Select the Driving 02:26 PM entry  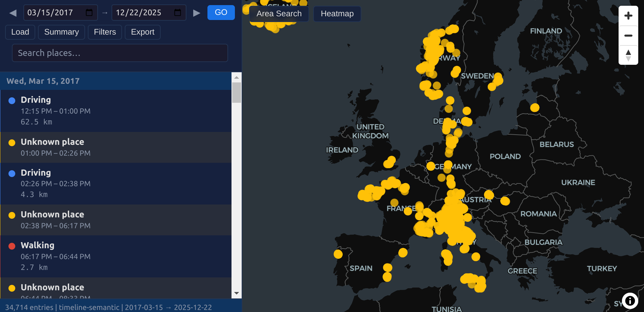[x=116, y=184]
